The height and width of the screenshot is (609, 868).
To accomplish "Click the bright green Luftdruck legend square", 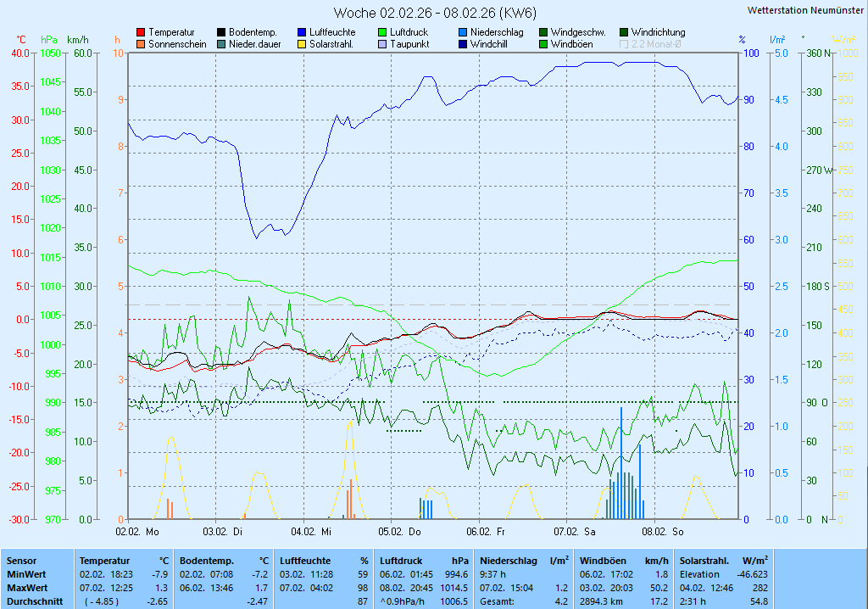I will [382, 32].
